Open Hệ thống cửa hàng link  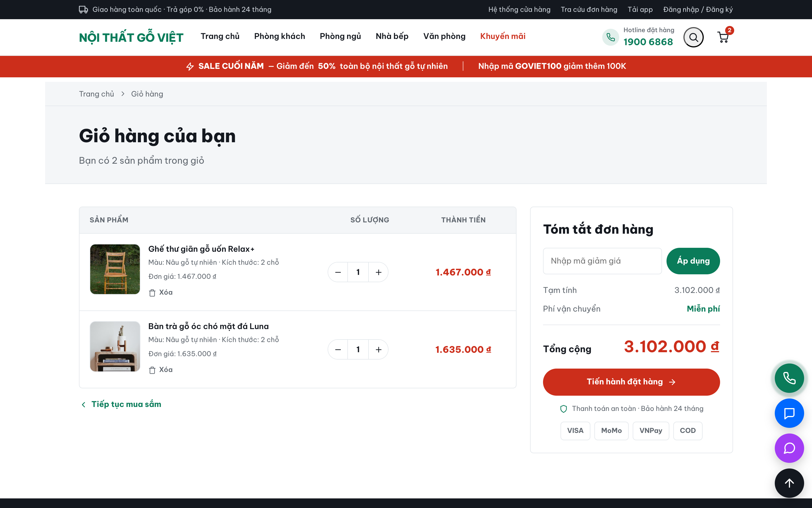[519, 9]
